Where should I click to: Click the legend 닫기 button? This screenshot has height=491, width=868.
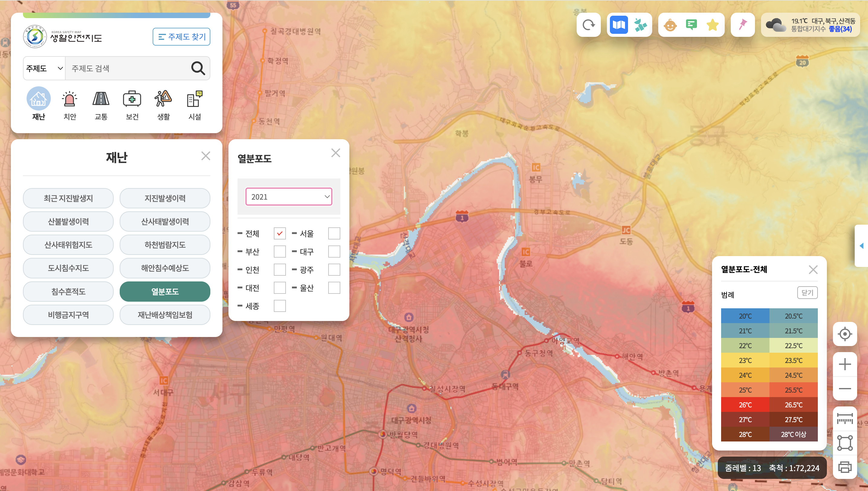point(807,292)
